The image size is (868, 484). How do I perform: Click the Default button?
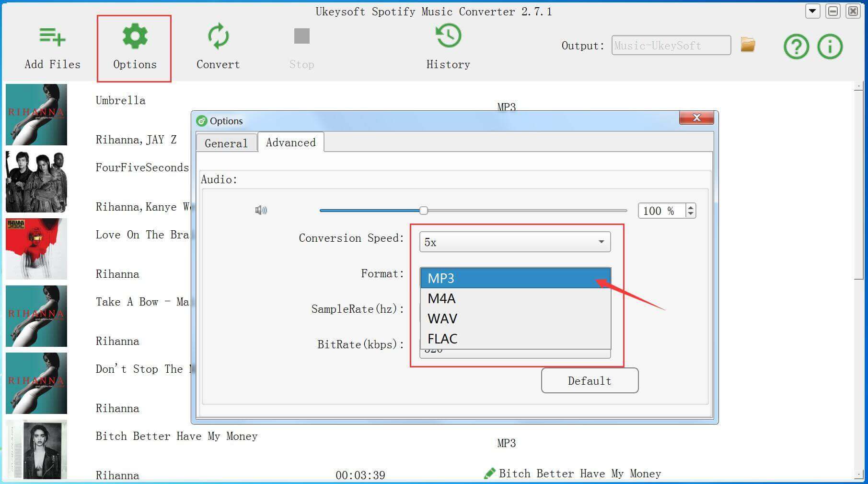coord(590,380)
